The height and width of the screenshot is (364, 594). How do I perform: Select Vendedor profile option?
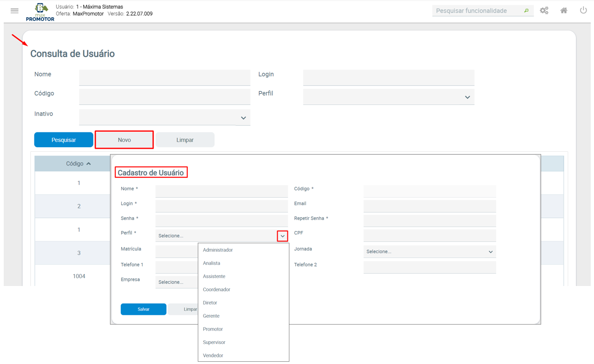click(x=213, y=355)
